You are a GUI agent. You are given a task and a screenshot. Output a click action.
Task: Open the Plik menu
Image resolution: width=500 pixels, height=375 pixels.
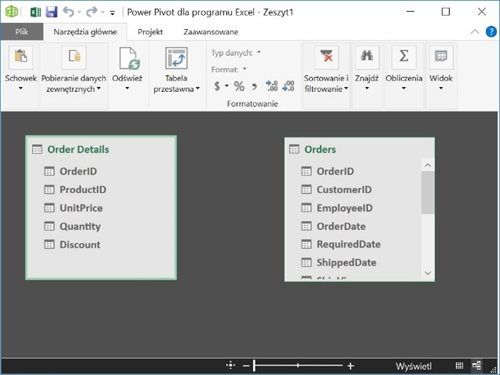22,32
